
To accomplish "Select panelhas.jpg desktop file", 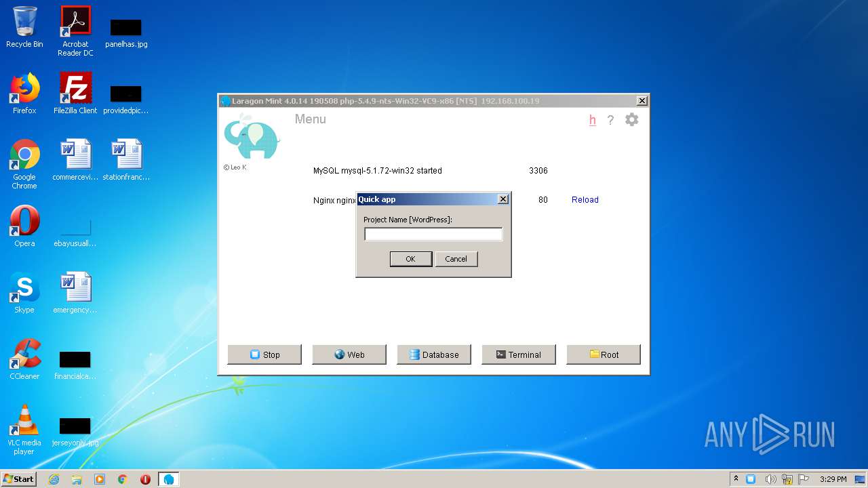I will (126, 33).
